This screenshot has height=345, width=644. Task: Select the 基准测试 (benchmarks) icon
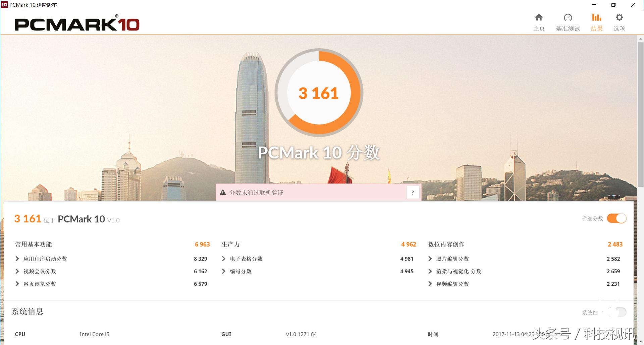pyautogui.click(x=568, y=17)
